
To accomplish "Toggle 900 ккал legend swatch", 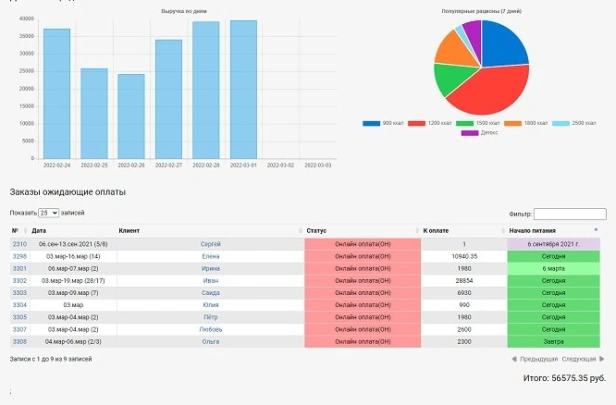I will click(x=371, y=123).
